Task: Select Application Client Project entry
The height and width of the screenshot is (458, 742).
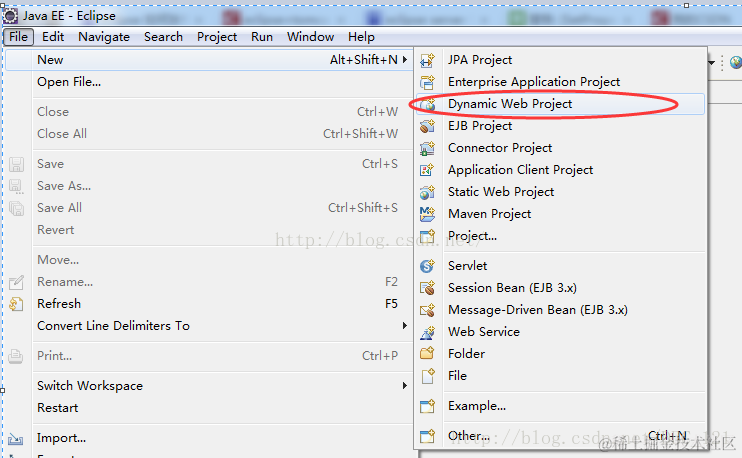Action: tap(560, 170)
